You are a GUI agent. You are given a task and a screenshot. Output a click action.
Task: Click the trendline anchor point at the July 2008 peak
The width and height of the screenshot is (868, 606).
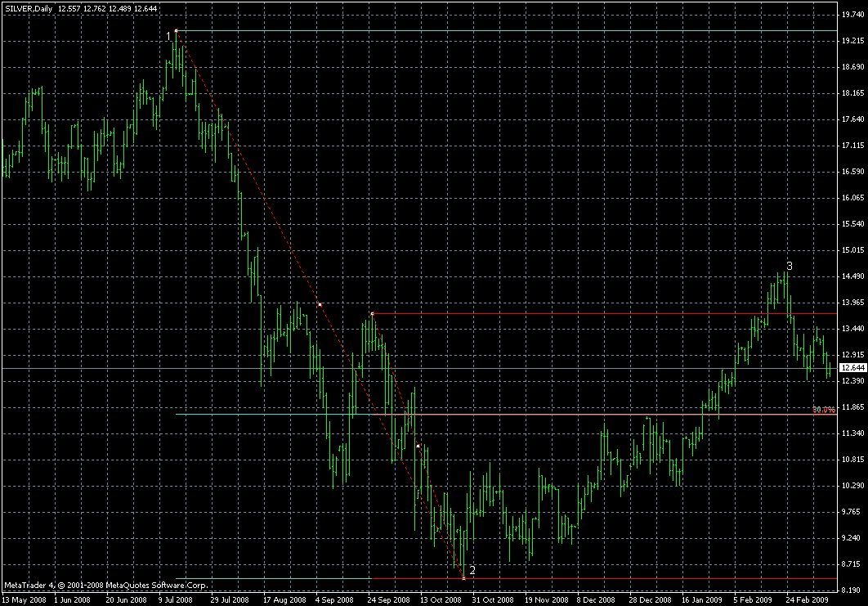[176, 31]
